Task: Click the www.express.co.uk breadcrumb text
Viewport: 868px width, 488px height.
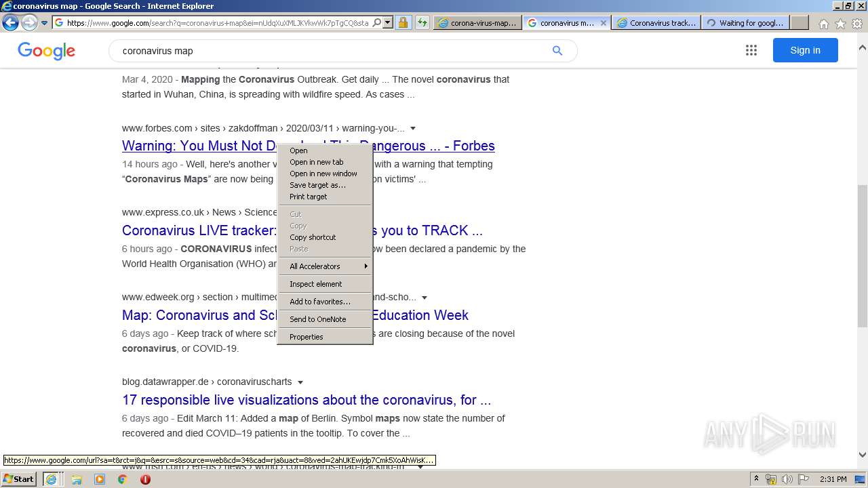Action: 163,212
